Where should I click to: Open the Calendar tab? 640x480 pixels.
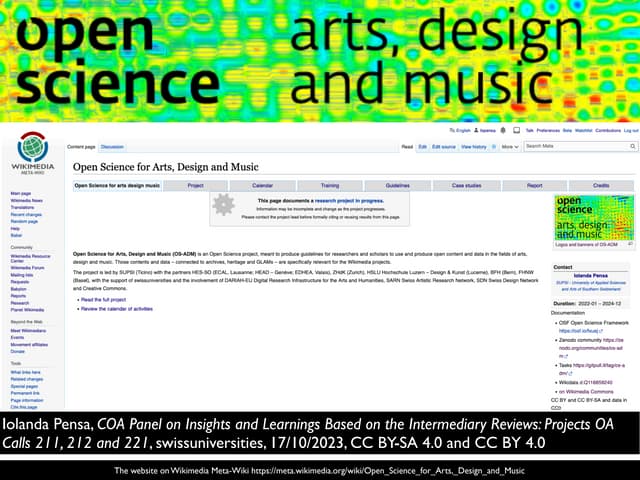pos(262,185)
